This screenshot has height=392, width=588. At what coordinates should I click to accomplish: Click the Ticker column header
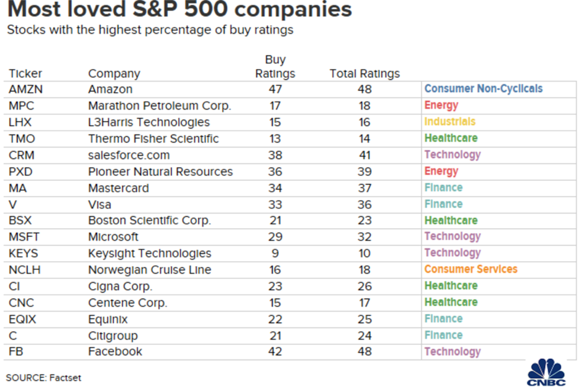[25, 74]
